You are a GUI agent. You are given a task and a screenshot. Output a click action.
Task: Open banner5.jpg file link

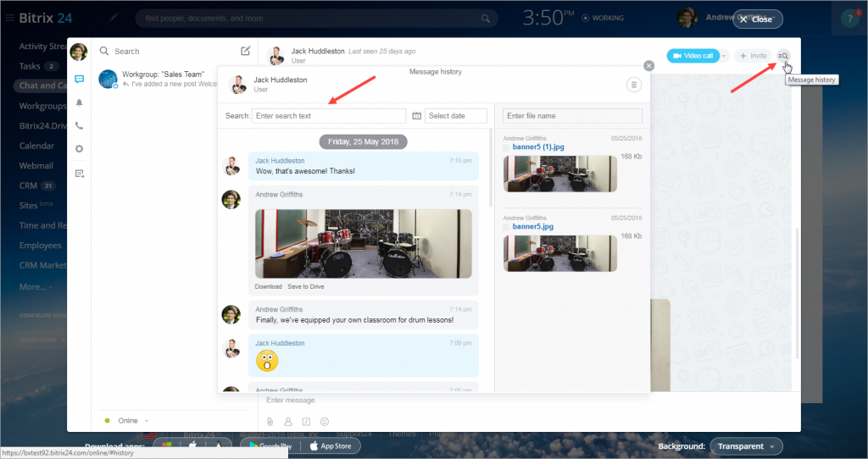[532, 227]
